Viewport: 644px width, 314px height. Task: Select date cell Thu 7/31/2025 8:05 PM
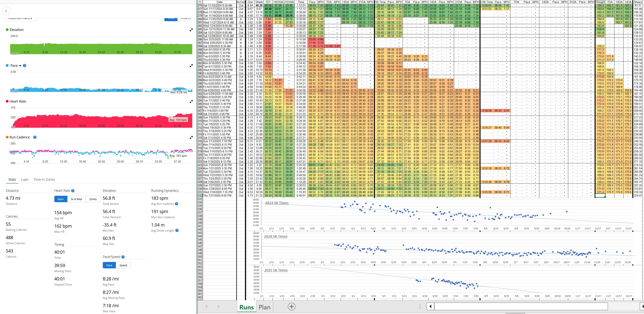pyautogui.click(x=220, y=196)
